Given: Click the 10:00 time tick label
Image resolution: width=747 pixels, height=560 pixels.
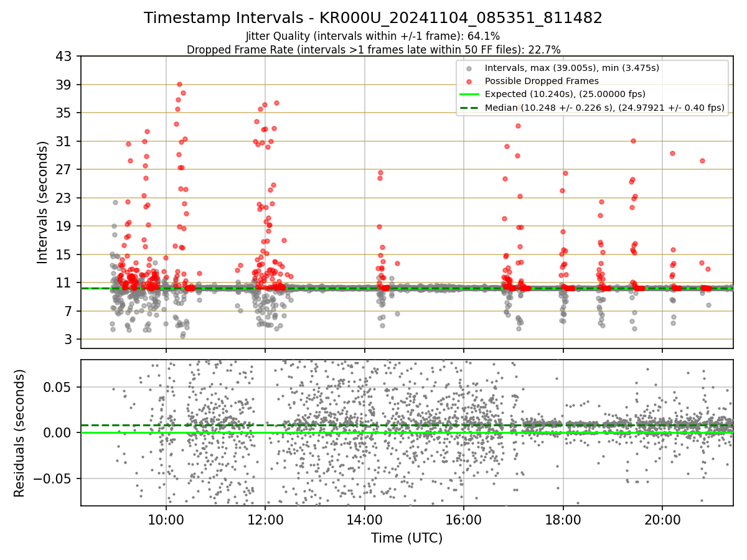Looking at the screenshot, I should (166, 520).
